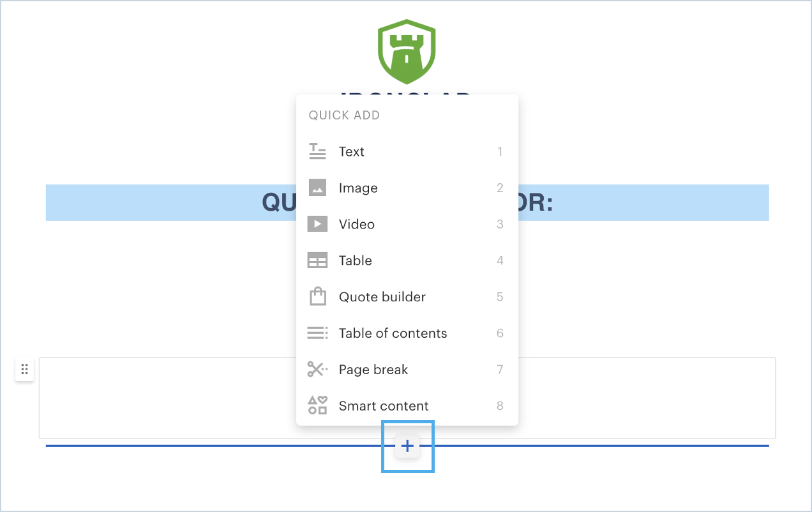Choose "Text" from the Quick Add menu
The width and height of the screenshot is (812, 512).
[x=352, y=151]
